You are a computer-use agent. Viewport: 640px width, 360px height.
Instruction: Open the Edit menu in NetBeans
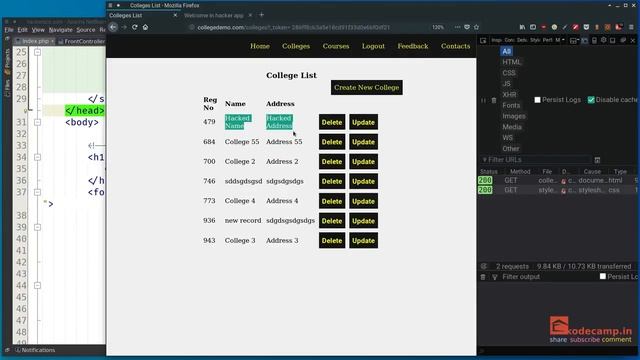tap(22, 30)
